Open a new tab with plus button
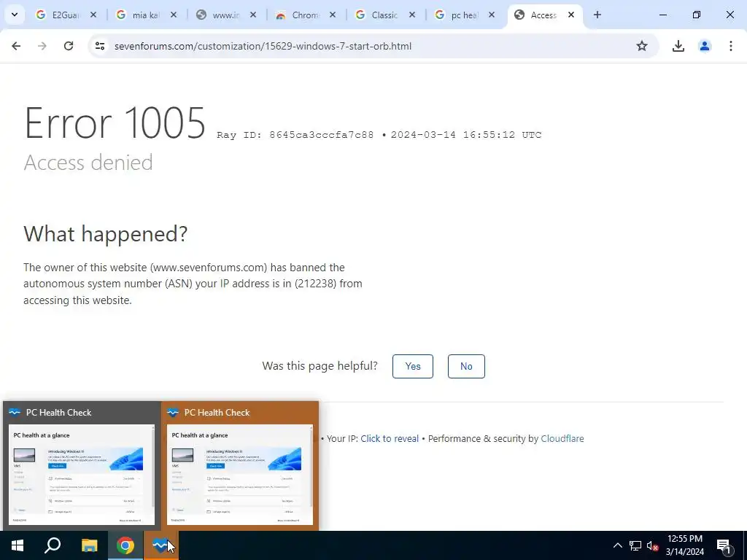Viewport: 747px width, 560px height. coord(597,15)
